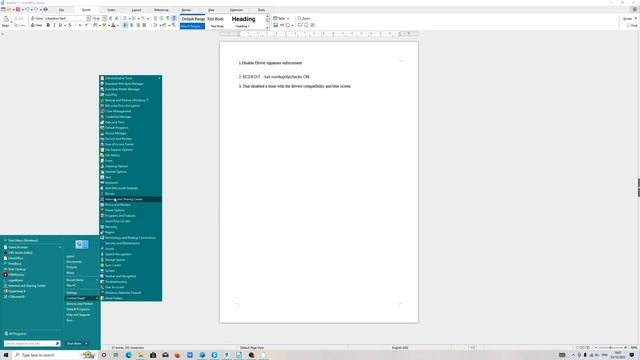Image resolution: width=640 pixels, height=360 pixels.
Task: Open Indexing Options entry
Action: (x=131, y=166)
